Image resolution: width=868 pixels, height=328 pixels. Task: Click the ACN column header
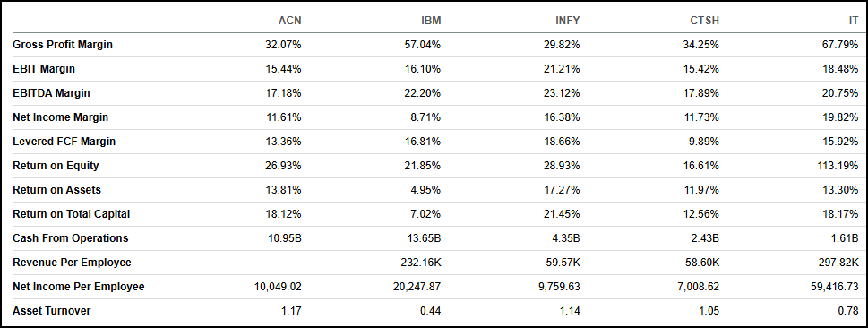[x=289, y=21]
